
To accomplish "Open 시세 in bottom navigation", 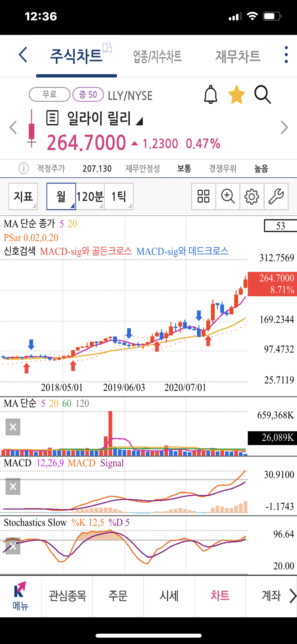I will click(169, 596).
